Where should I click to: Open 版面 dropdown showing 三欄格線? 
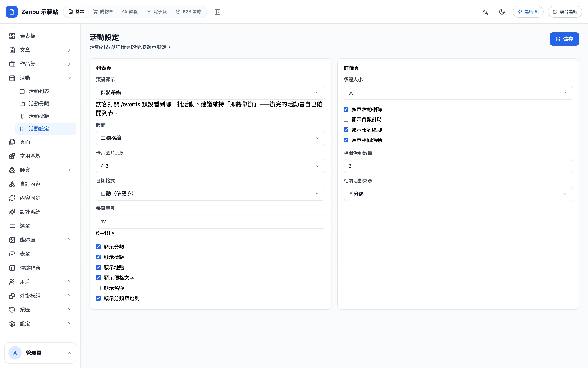(x=210, y=138)
